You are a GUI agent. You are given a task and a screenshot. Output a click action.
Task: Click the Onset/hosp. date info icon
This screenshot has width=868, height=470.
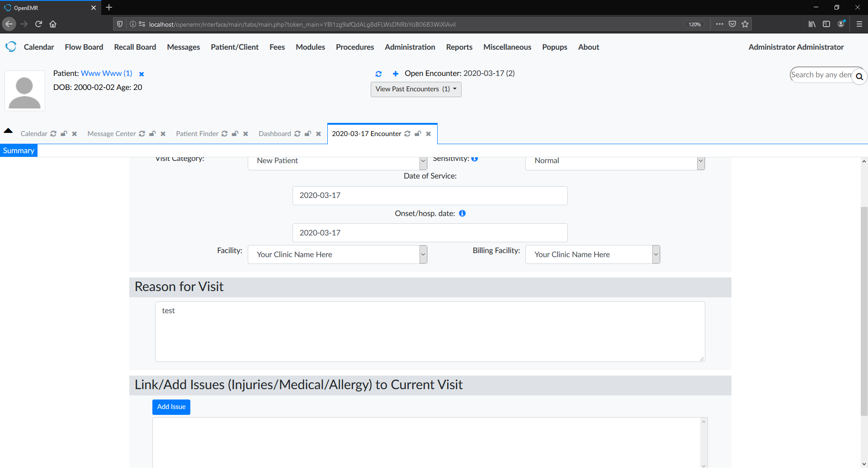[462, 213]
